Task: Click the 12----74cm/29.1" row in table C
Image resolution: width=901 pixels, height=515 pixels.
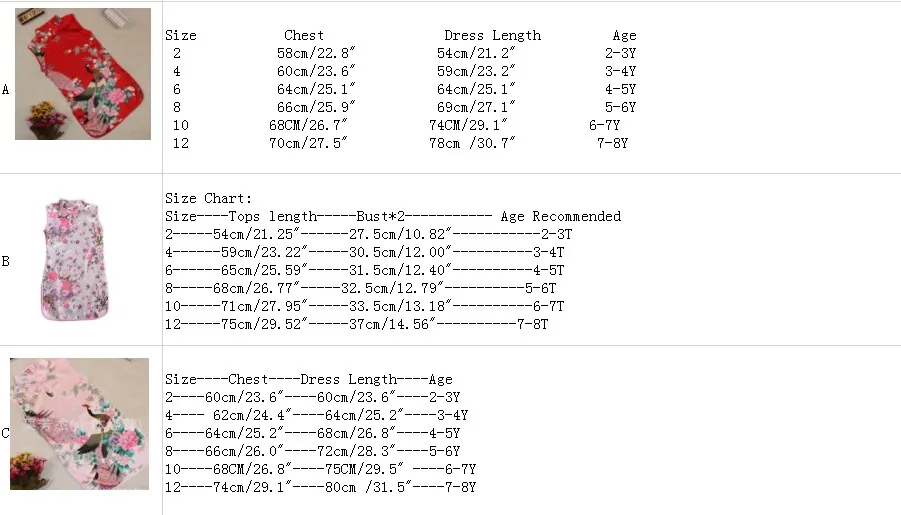Action: coord(321,487)
